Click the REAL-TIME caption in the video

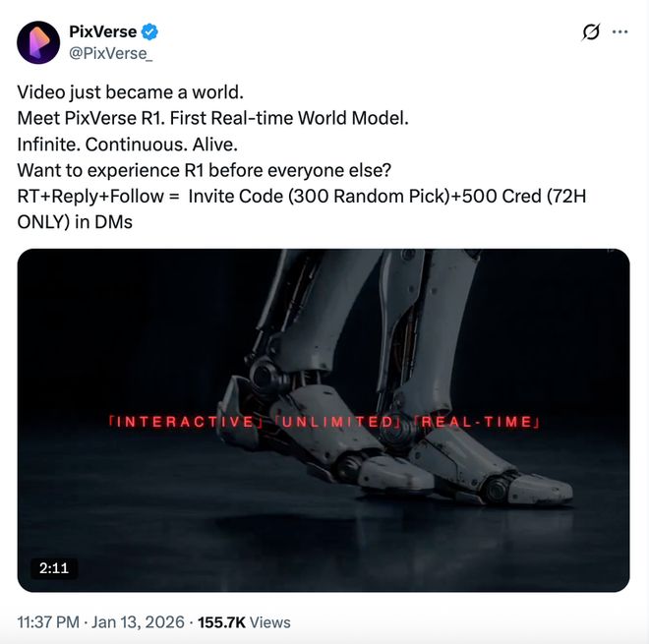coord(478,422)
